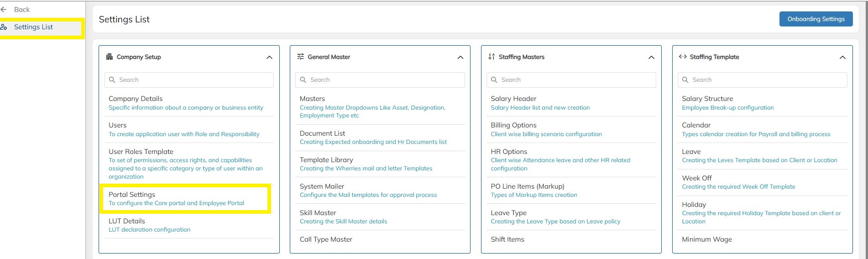Open the Company Details link
Screen dimensions: 868x259
point(136,99)
